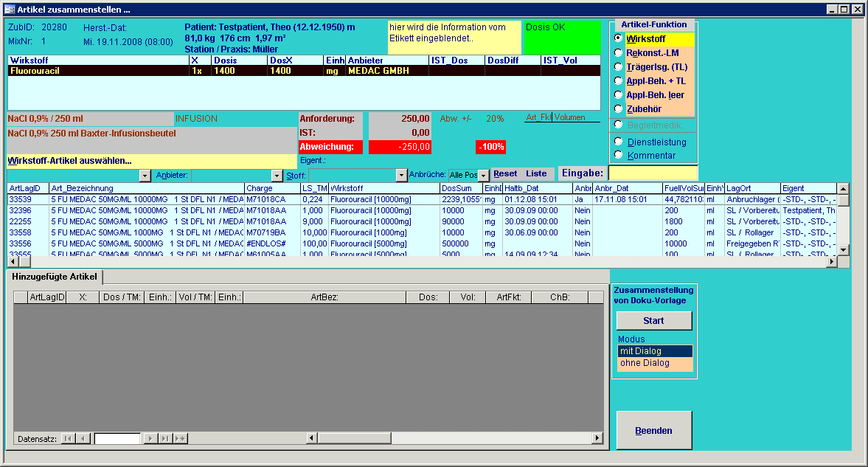
Task: Select the Wirkstoff article function
Action: (x=618, y=38)
